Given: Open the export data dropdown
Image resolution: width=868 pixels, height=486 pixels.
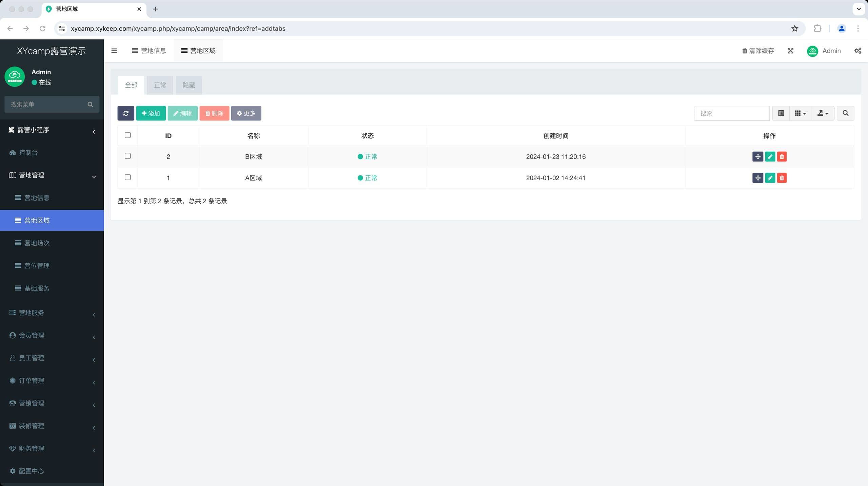Looking at the screenshot, I should pyautogui.click(x=823, y=113).
